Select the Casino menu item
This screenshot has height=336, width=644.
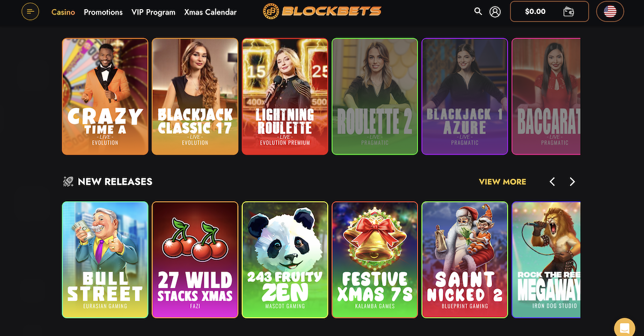click(x=63, y=12)
